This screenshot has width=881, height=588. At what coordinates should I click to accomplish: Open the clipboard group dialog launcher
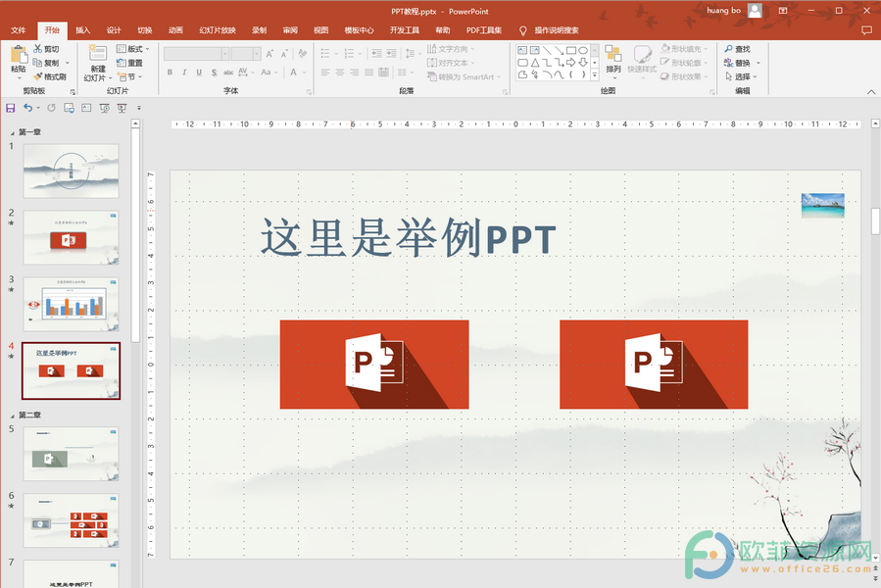73,91
